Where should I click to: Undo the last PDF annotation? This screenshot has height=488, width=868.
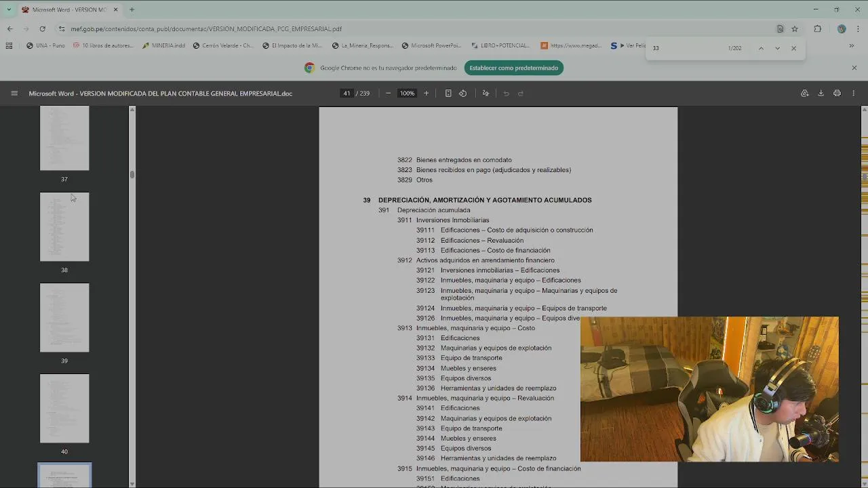coord(506,94)
